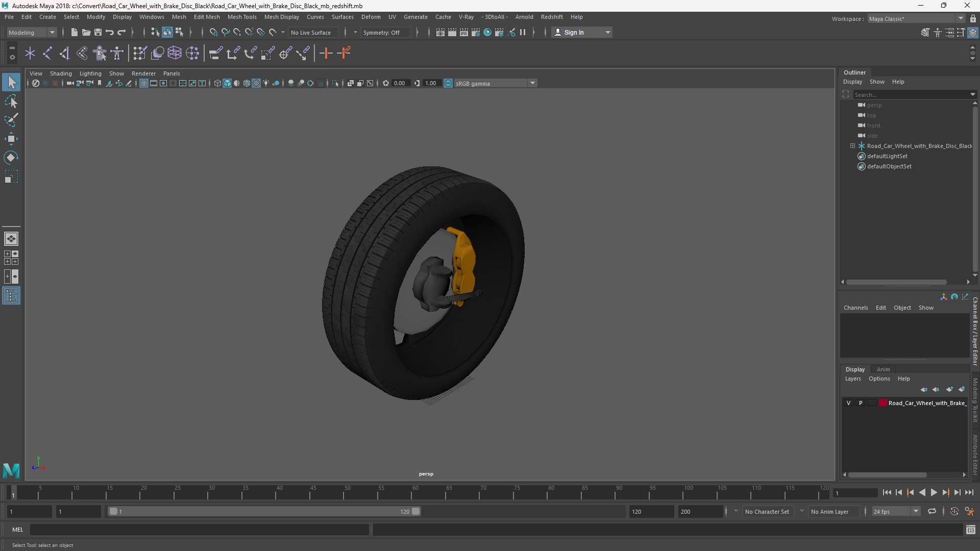980x551 pixels.
Task: Open a scene with the folder icon
Action: [x=86, y=32]
